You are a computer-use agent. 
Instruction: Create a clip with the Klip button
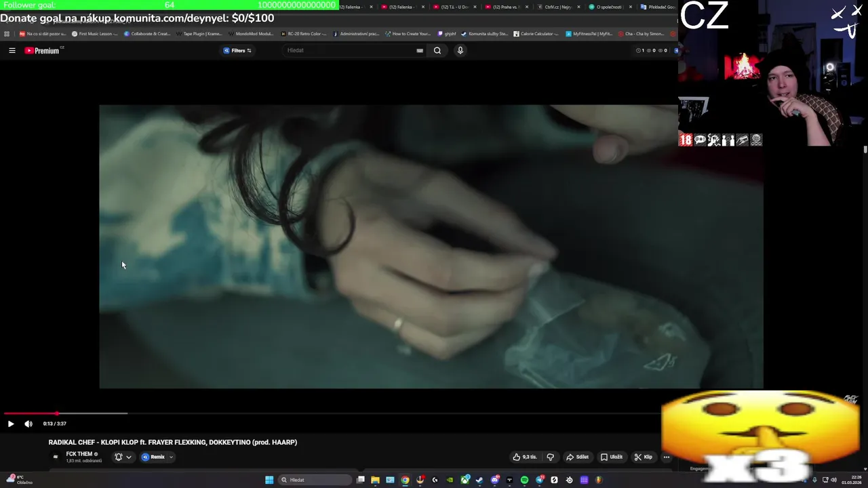(x=643, y=457)
